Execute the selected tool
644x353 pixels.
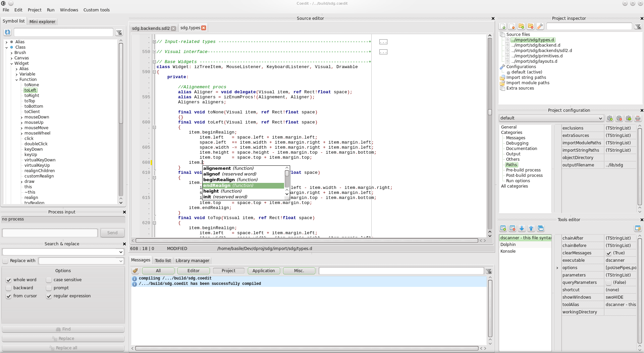(x=638, y=229)
